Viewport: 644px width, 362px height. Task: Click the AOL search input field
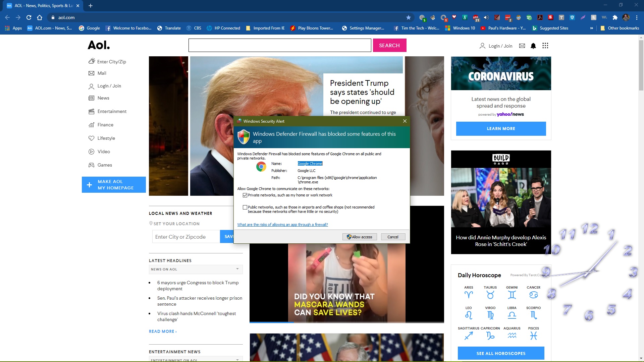point(280,45)
